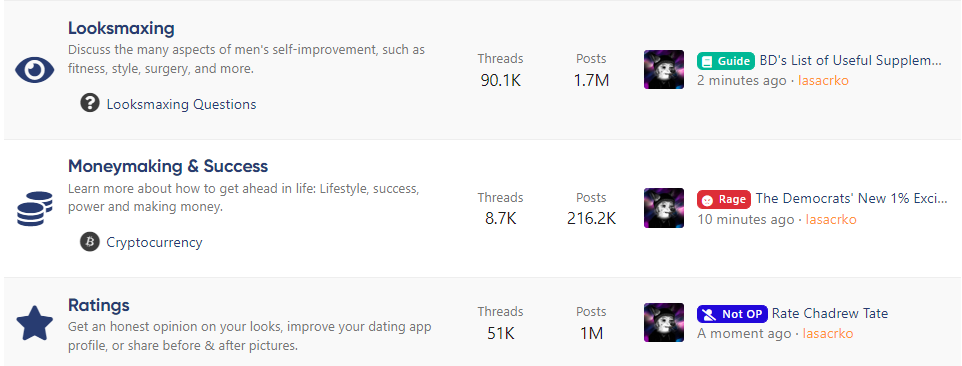Click the Bitcoin icon next to Cryptocurrency

[90, 242]
